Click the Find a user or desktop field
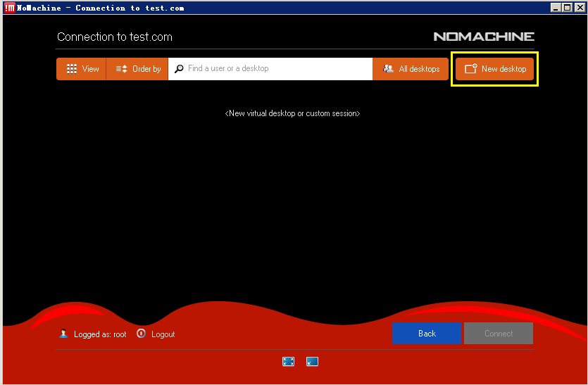 point(270,69)
